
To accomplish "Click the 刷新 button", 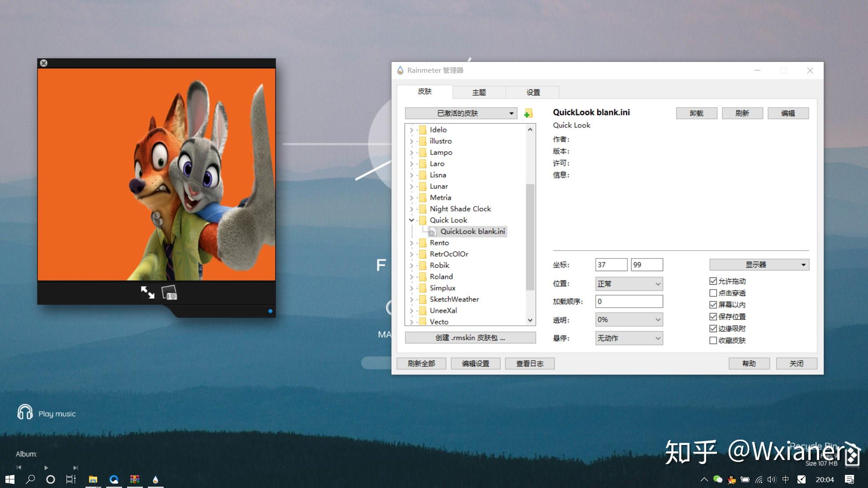I will tap(742, 113).
